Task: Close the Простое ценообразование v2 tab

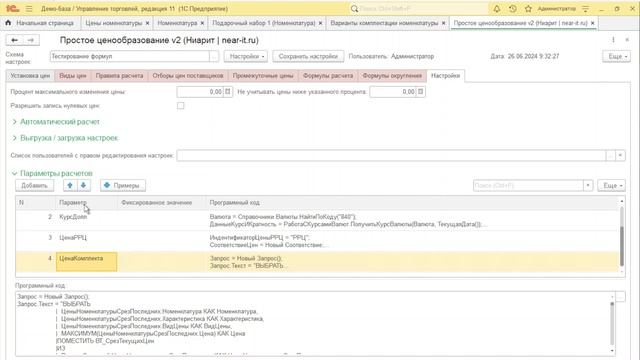Action: (593, 23)
